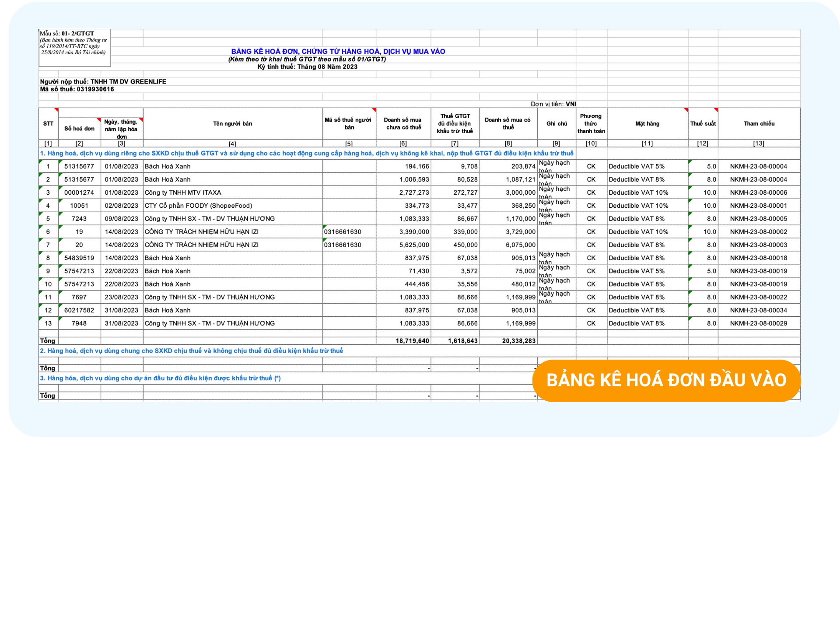This screenshot has height=630, width=840.
Task: Click the section 3 heading about dự án đầu tư
Action: (160, 378)
